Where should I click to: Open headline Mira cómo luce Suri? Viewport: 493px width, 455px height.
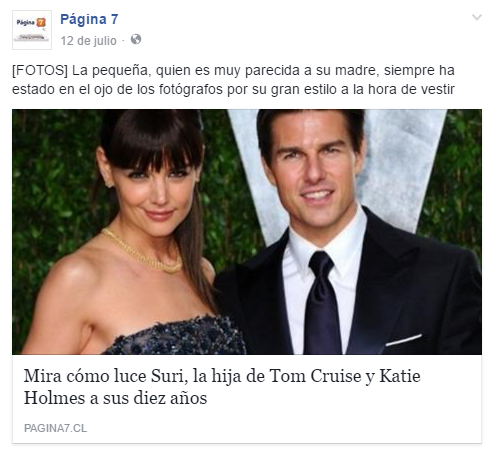tap(222, 387)
